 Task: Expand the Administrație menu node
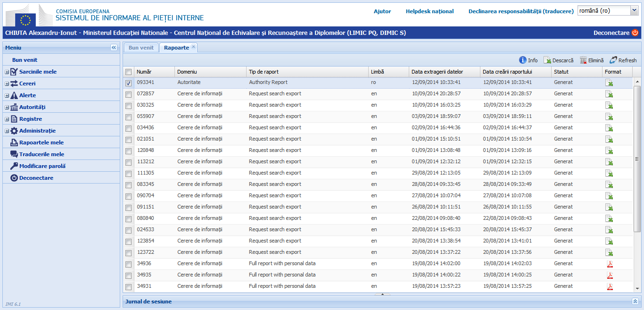[7, 131]
